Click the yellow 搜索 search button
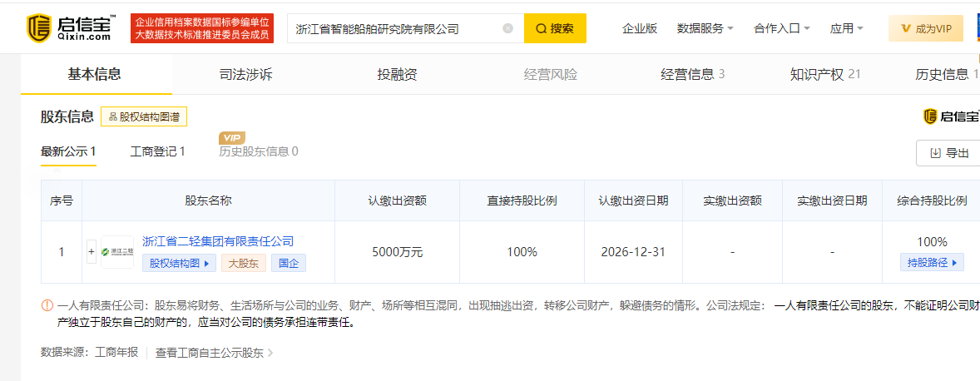This screenshot has height=381, width=980. click(555, 28)
